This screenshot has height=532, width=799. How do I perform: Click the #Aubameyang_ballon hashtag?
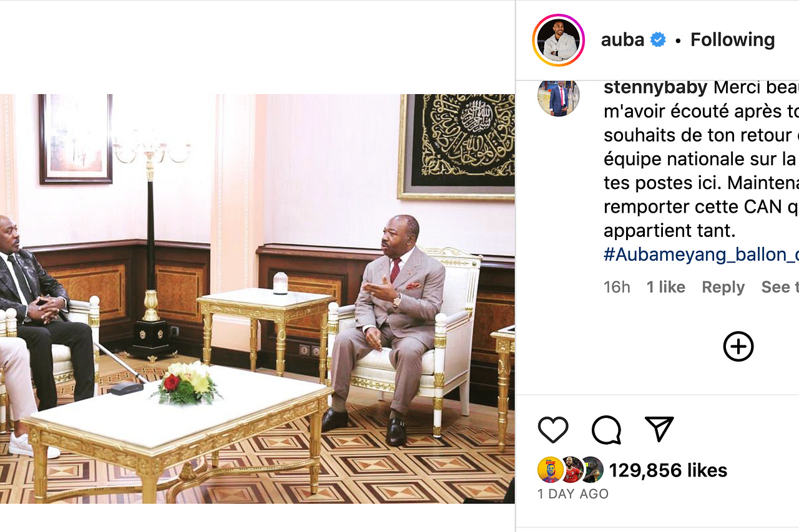click(x=701, y=254)
